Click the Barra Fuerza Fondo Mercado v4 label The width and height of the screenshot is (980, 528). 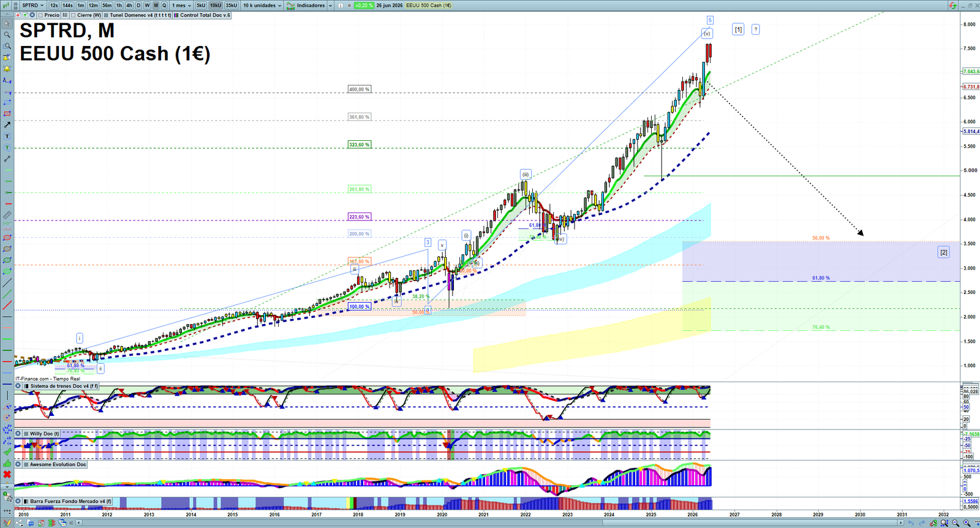click(x=71, y=501)
